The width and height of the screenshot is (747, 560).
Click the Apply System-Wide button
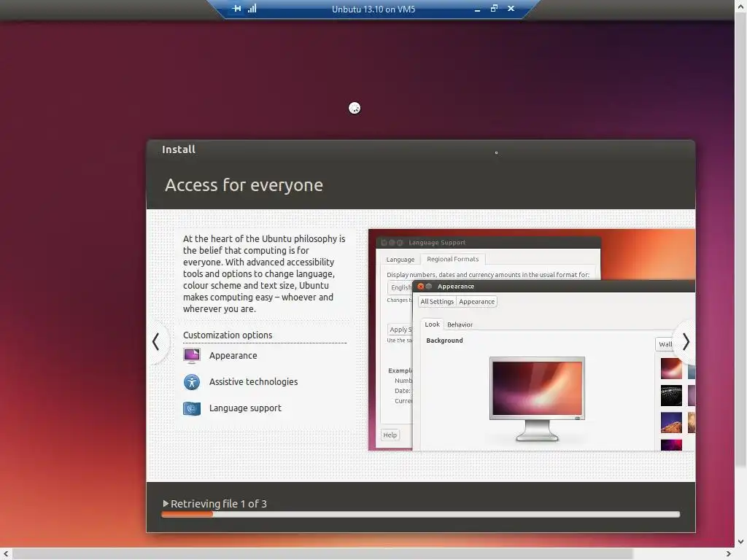tap(400, 330)
